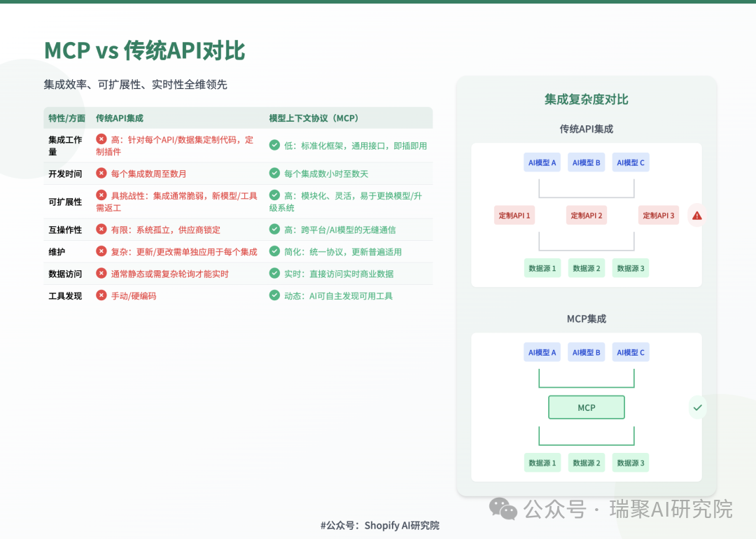This screenshot has width=756, height=539.
Task: Select 数据源 1 in 传统API集成 diagram
Action: (x=542, y=268)
